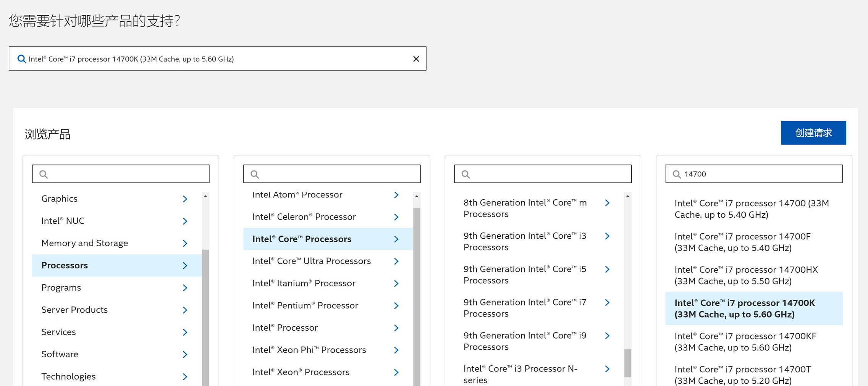
Task: Open the Services category
Action: (x=116, y=332)
